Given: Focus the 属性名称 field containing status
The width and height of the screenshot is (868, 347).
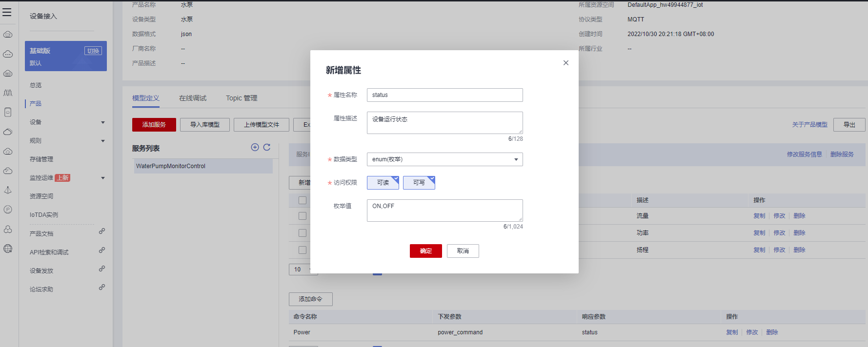Looking at the screenshot, I should (x=445, y=95).
